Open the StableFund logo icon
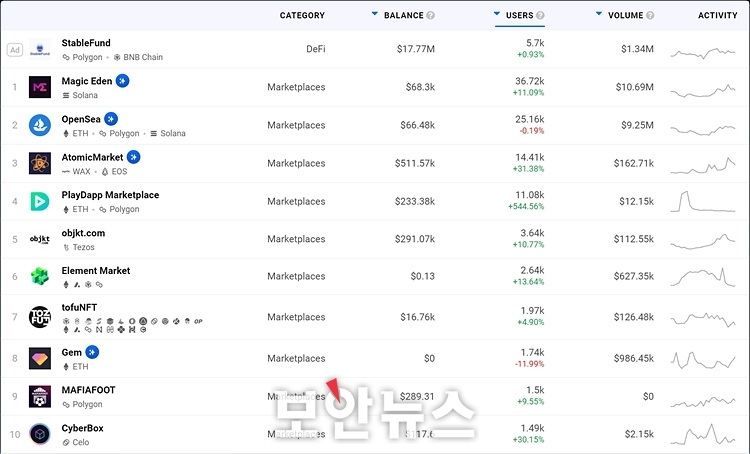 pos(40,49)
